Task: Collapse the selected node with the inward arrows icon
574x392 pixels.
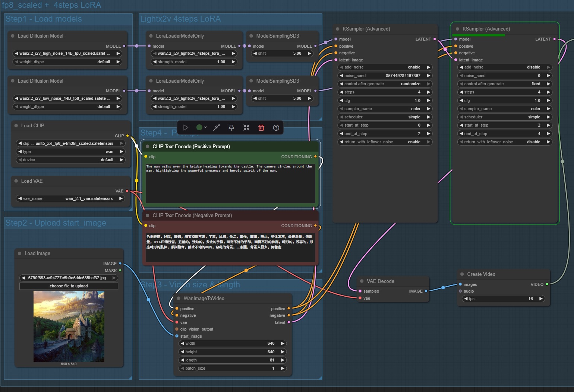Action: tap(246, 128)
